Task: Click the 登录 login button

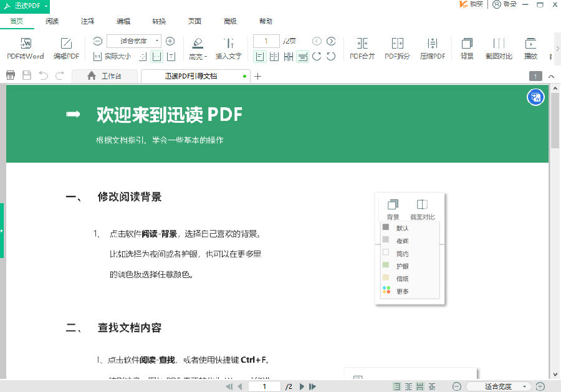Action: coord(505,4)
